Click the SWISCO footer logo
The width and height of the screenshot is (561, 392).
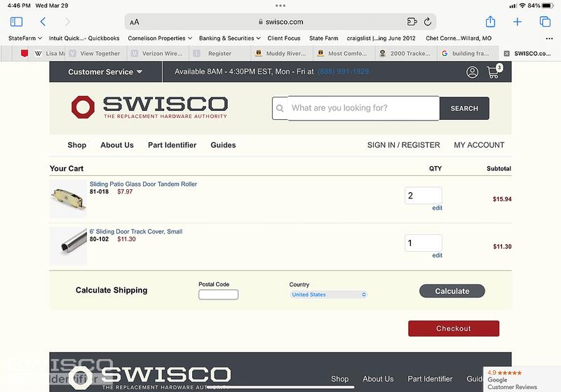pos(149,378)
